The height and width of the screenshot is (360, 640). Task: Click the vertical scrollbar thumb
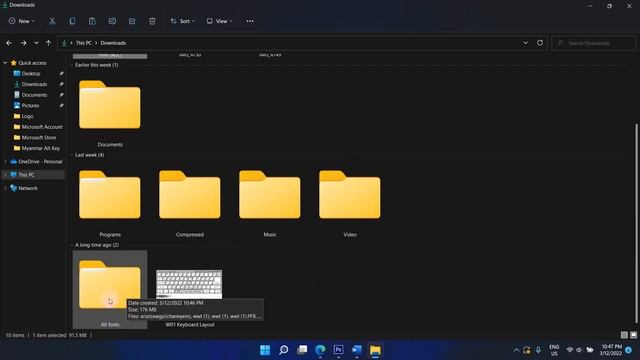(636, 223)
